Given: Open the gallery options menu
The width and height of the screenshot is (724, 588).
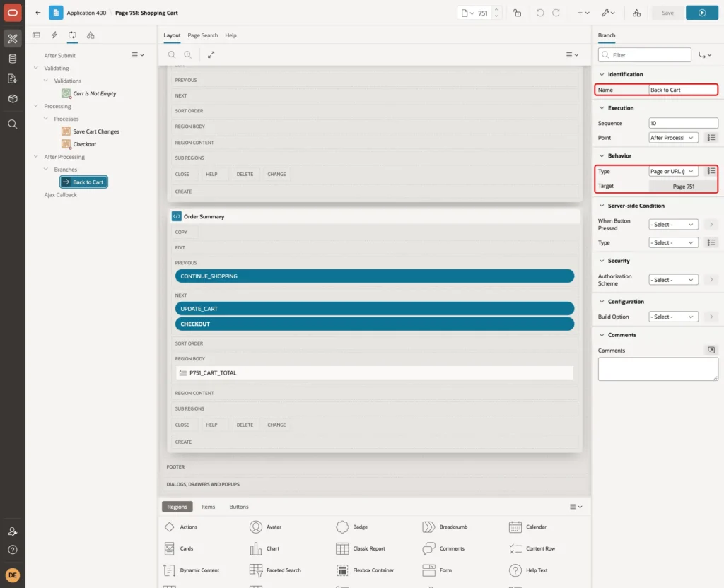Looking at the screenshot, I should pyautogui.click(x=576, y=507).
